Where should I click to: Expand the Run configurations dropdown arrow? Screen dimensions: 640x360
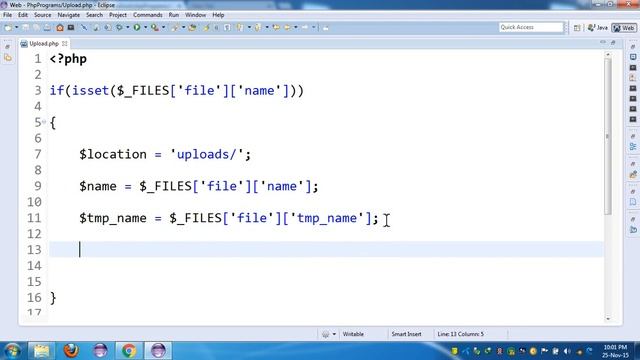pyautogui.click(x=145, y=27)
